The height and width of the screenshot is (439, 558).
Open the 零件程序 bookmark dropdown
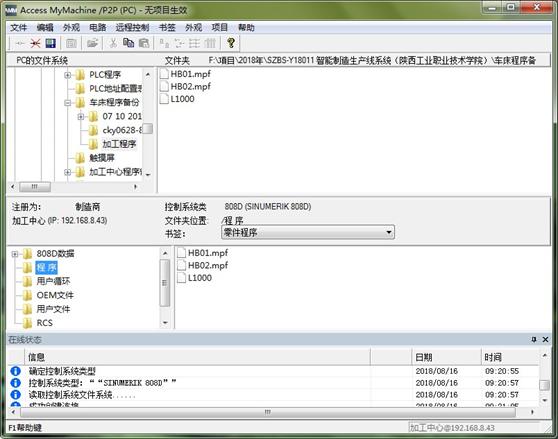pos(389,232)
